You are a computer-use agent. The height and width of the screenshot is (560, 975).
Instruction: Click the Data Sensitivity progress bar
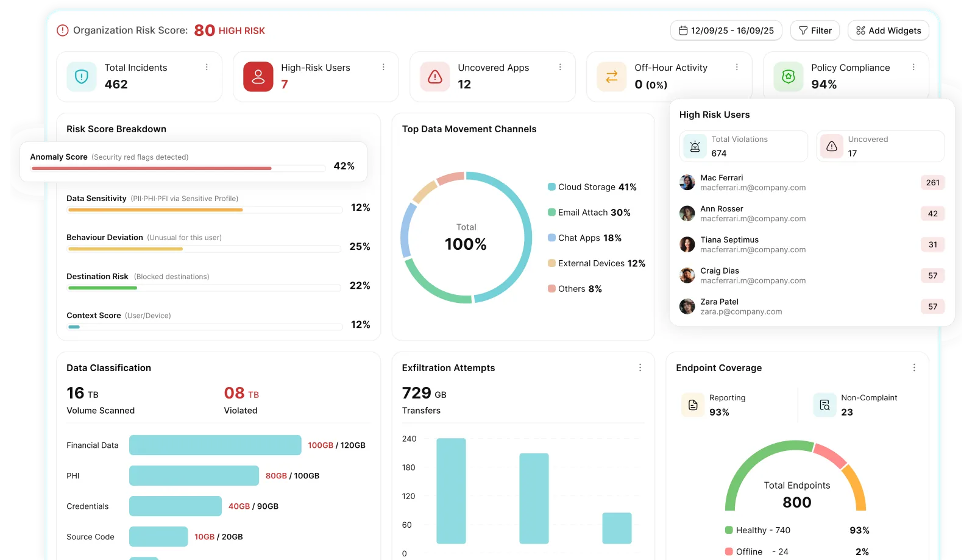click(x=205, y=210)
